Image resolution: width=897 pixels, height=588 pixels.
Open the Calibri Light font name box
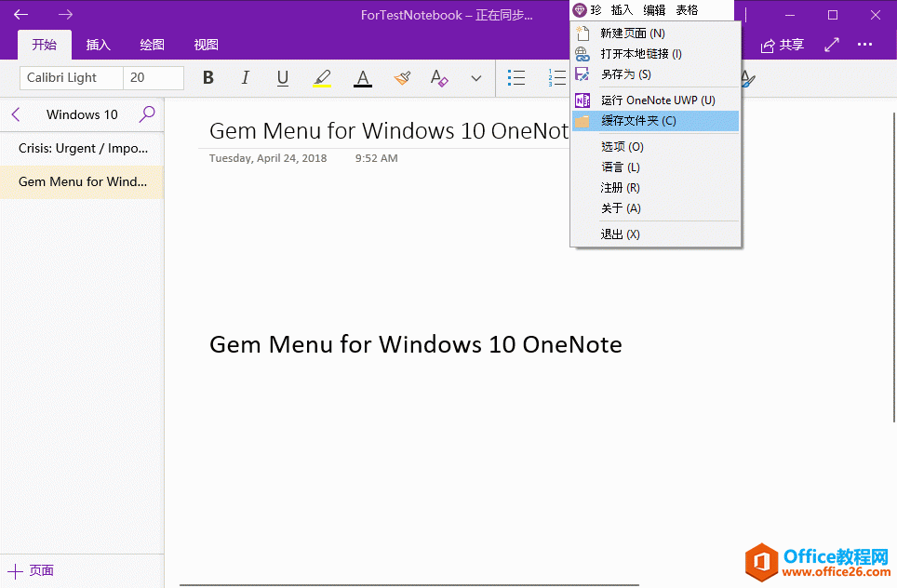pos(71,78)
